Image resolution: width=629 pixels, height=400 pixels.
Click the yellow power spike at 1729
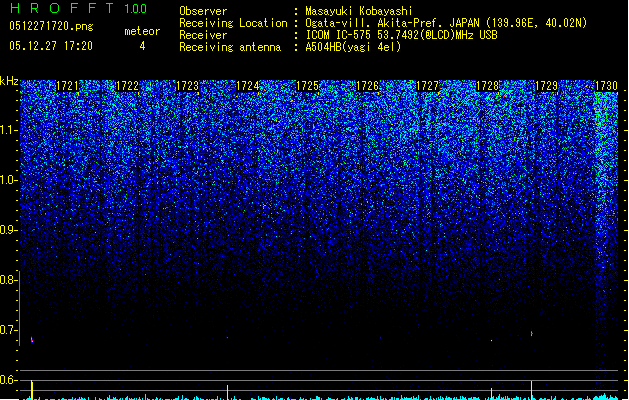point(532,390)
